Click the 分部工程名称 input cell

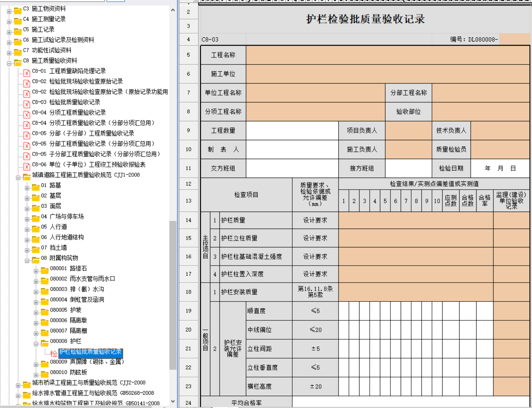coord(481,93)
